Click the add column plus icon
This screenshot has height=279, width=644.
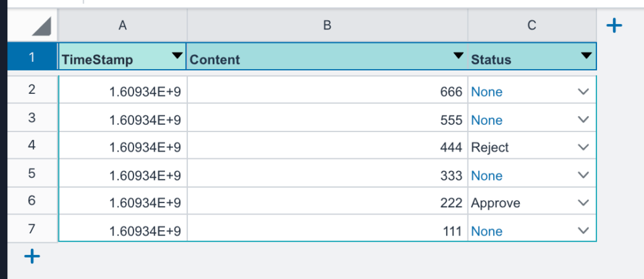[x=614, y=25]
